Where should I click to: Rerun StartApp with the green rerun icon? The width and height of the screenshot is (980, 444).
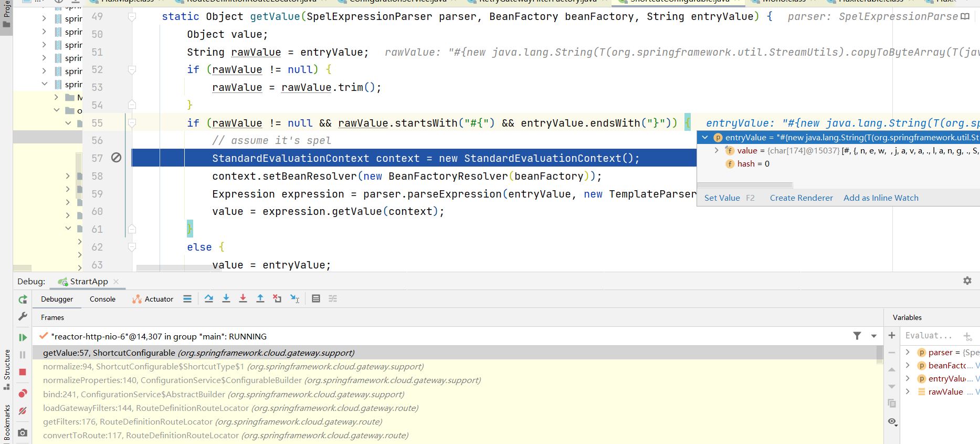[23, 300]
